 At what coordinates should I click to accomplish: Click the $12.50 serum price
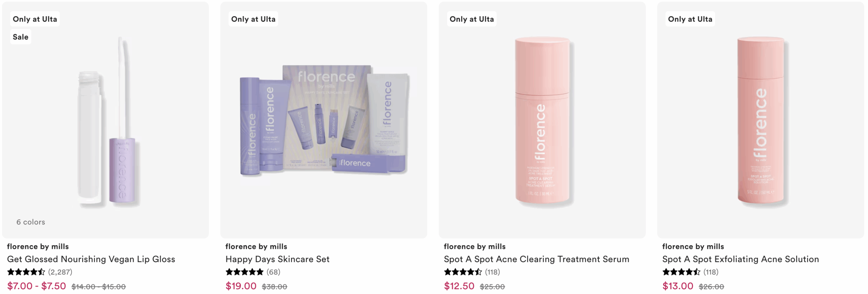(459, 286)
